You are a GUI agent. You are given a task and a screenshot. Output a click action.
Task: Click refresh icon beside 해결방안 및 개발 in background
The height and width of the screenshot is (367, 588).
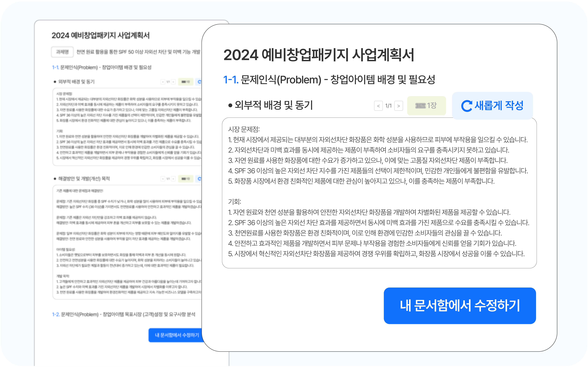[199, 179]
